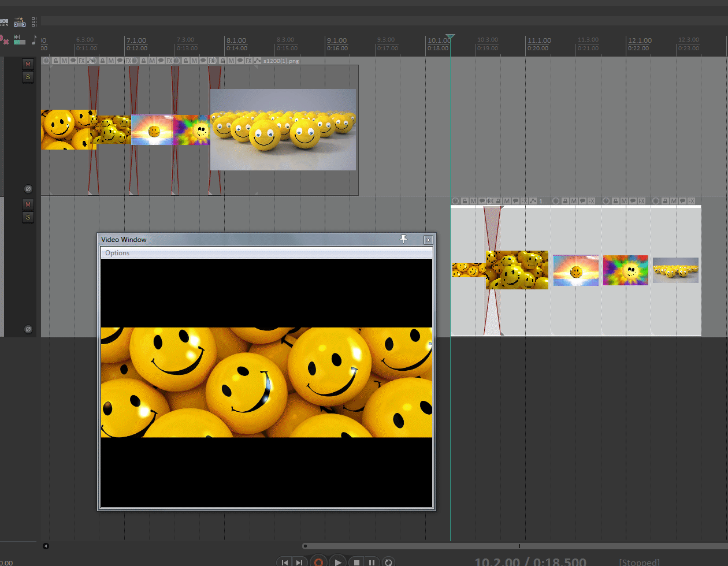728x566 pixels.
Task: Open notes of the rainbow smiley item, track two
Action: pyautogui.click(x=633, y=201)
